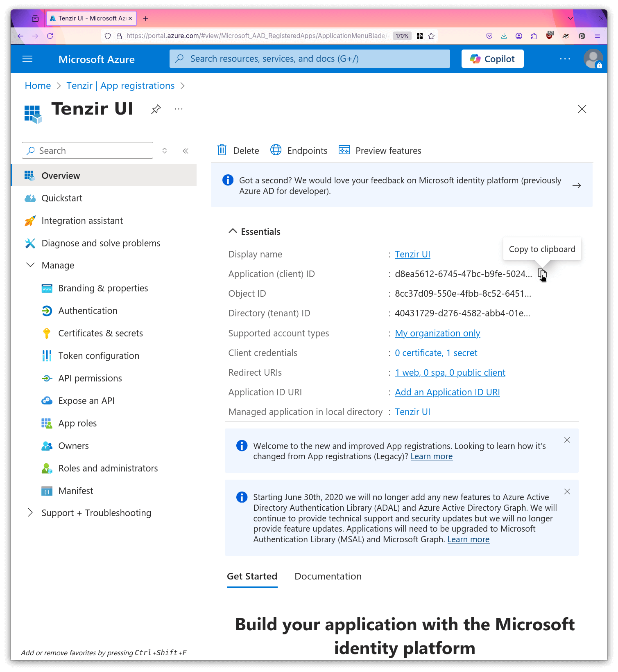Open the '0 certificate, 1 secret' link
Screen dimensions: 618x672
coord(436,353)
